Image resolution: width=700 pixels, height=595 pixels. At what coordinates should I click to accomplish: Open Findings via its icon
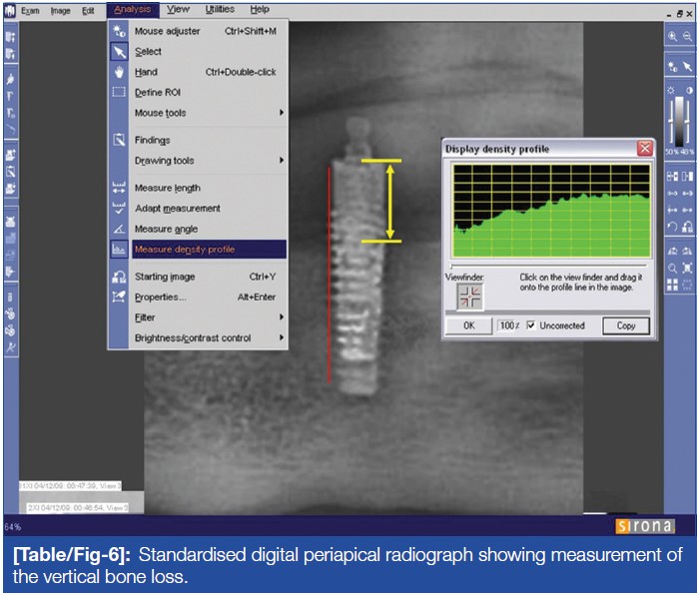[x=119, y=140]
